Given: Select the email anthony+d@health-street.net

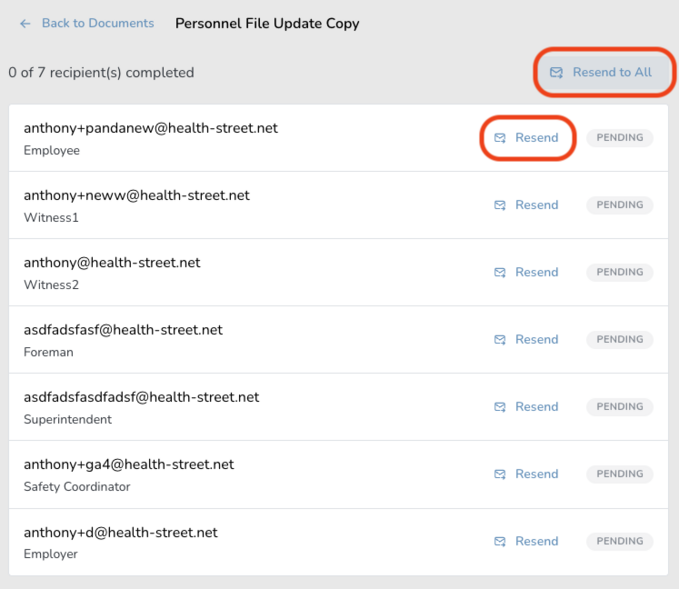Looking at the screenshot, I should pyautogui.click(x=121, y=532).
